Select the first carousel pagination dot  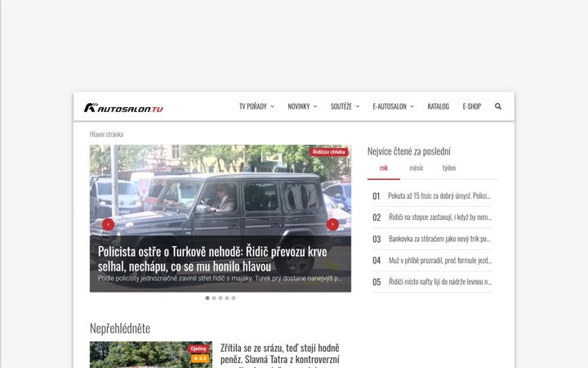pos(207,298)
